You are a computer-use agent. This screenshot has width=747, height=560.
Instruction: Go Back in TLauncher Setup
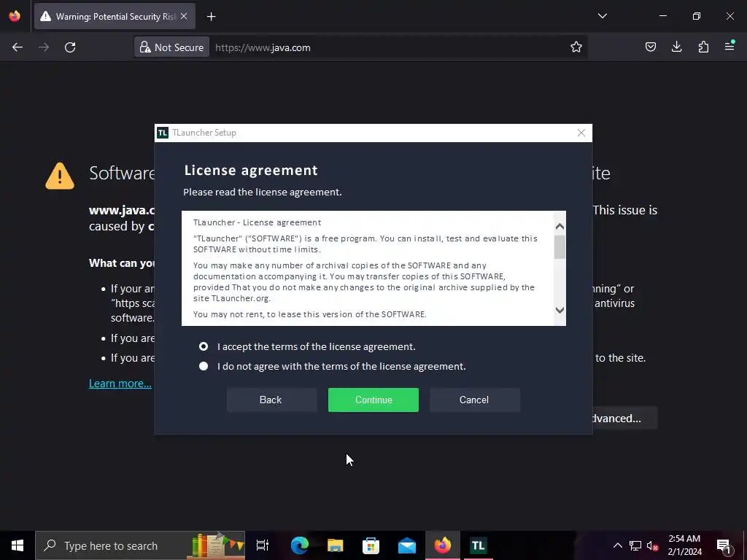(x=271, y=400)
